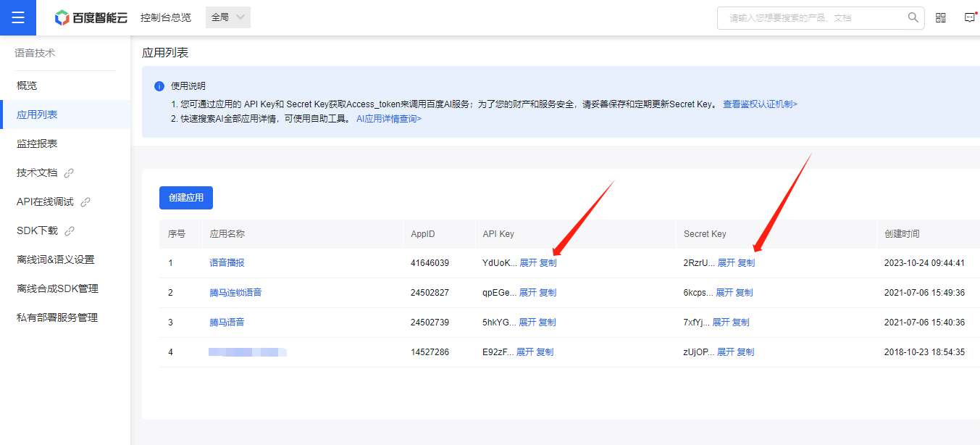Open the blurred-name application in row 4

tap(248, 352)
